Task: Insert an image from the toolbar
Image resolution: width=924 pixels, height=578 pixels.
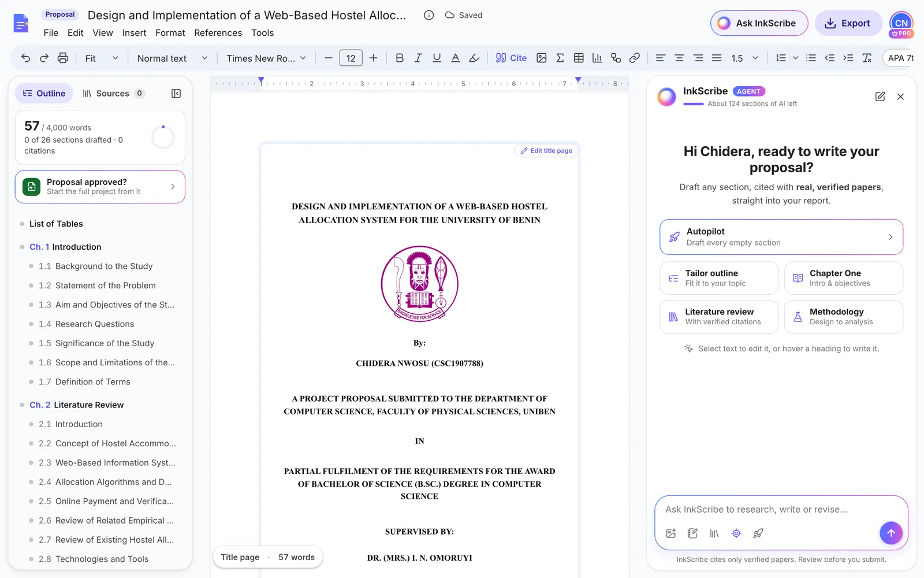Action: [x=541, y=58]
